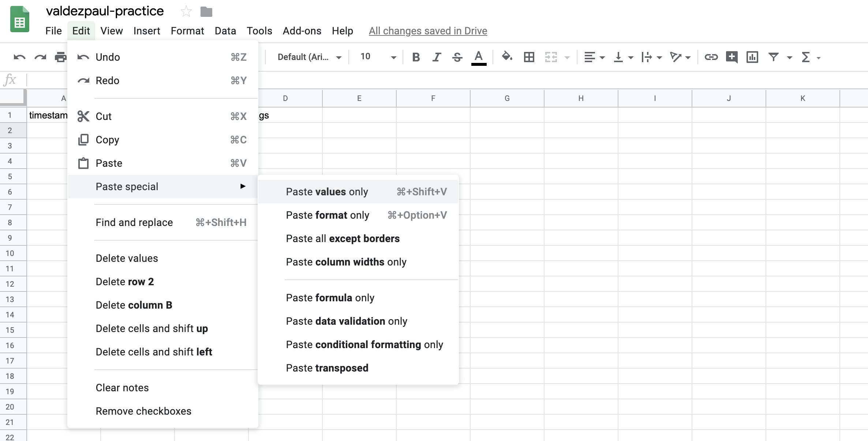
Task: Toggle bold formatting
Action: [x=416, y=57]
